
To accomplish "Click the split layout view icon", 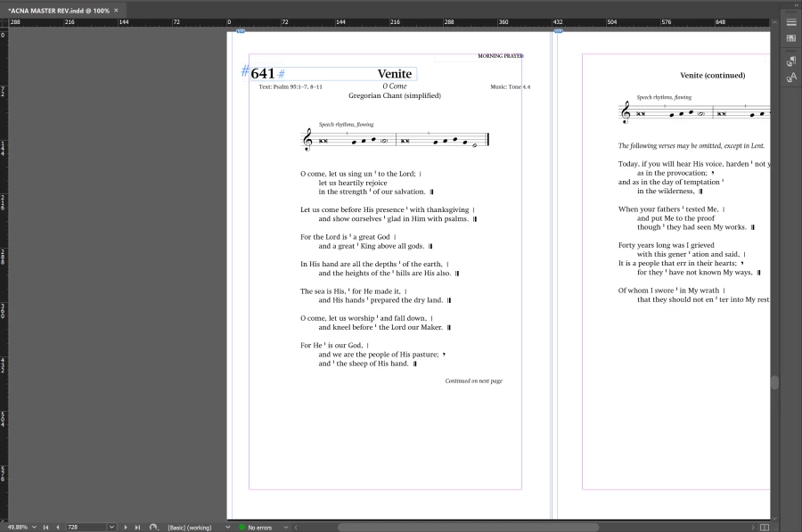I will (765, 527).
